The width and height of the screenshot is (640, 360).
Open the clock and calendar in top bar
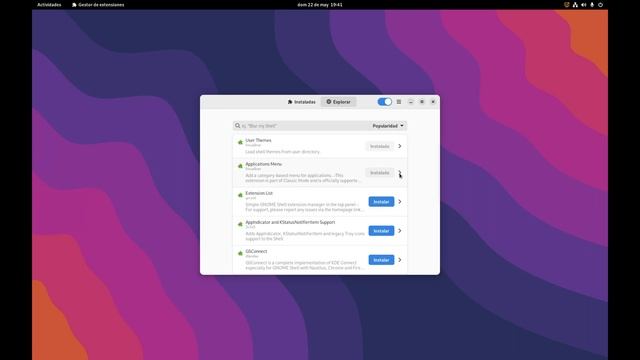320,5
